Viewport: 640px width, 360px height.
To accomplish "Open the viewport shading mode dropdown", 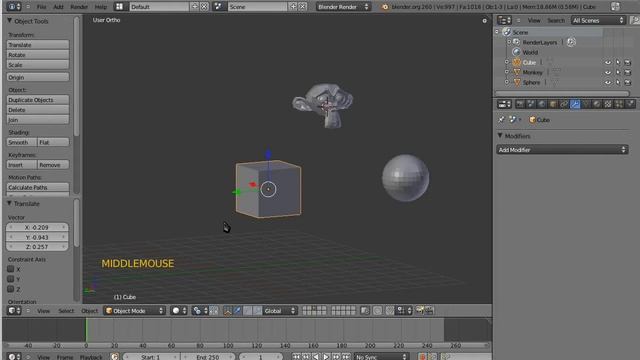I will pos(179,311).
